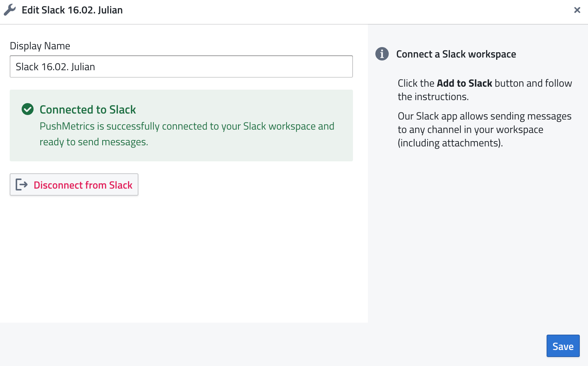Click the PushMetrics successfully connected message
This screenshot has width=588, height=366.
coord(187,126)
